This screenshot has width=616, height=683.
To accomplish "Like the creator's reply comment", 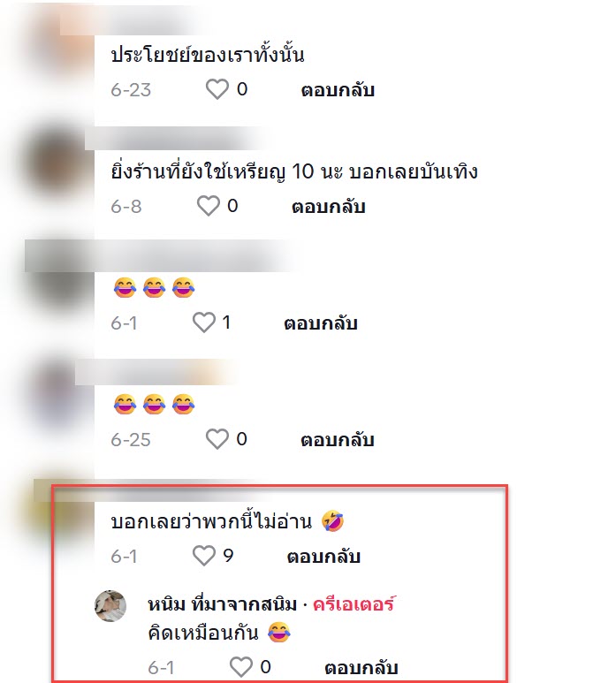I will click(241, 667).
